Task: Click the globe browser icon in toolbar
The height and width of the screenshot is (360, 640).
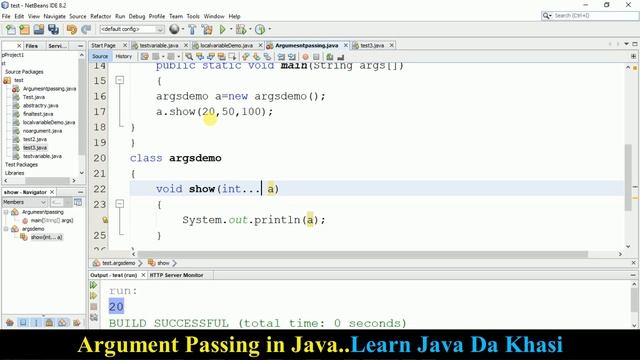Action: coord(174,29)
